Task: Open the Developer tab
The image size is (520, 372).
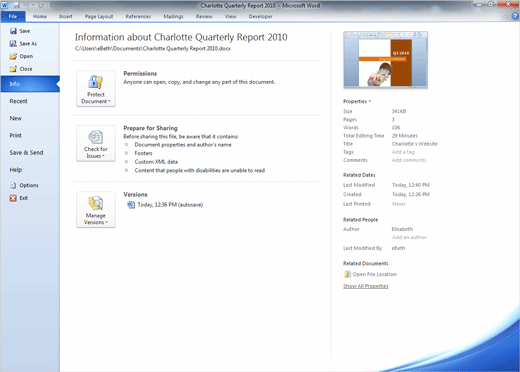Action: click(x=261, y=16)
